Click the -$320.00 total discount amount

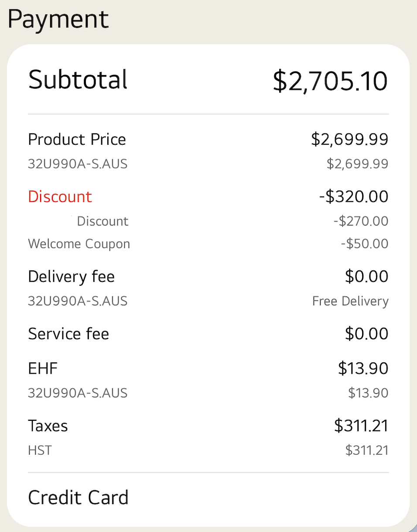tap(353, 197)
